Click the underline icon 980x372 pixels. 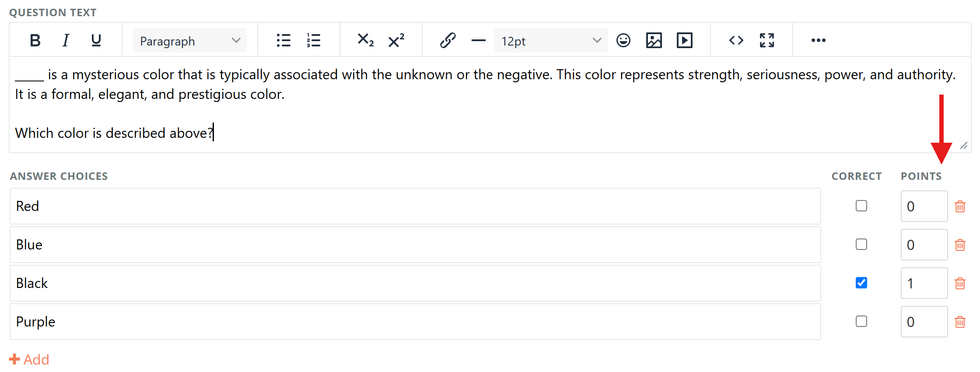(96, 41)
